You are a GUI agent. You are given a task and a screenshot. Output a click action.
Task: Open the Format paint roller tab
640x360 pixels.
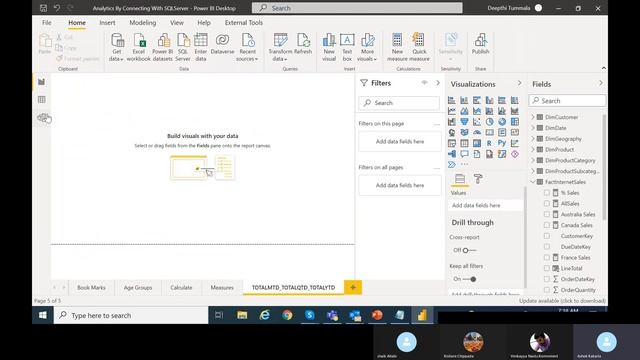click(x=478, y=179)
